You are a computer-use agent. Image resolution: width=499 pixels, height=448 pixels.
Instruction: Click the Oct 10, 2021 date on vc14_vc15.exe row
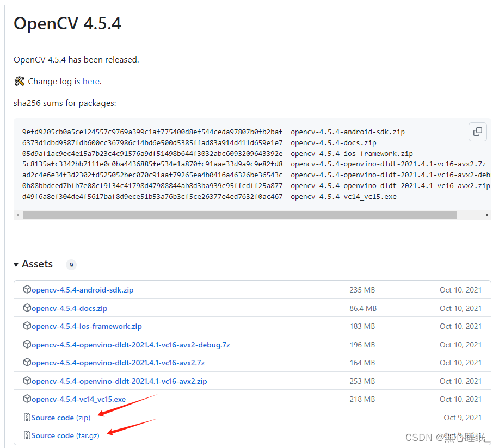click(x=460, y=400)
